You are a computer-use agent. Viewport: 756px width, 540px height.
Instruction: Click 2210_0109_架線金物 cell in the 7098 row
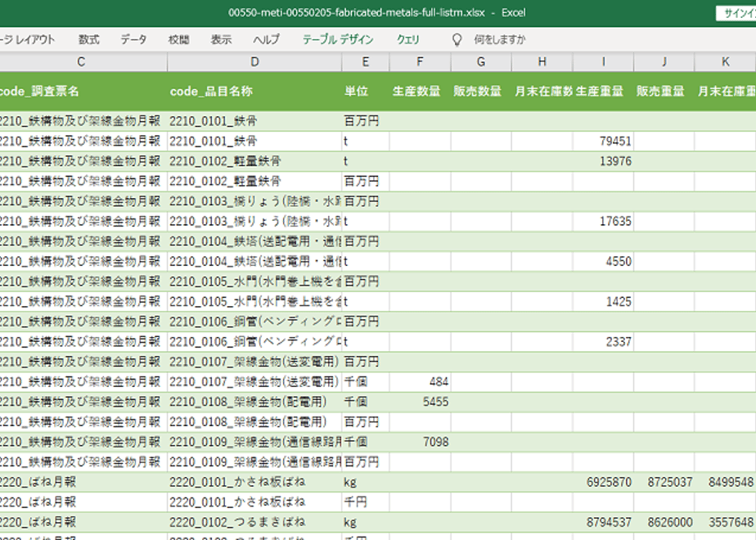coord(254,442)
